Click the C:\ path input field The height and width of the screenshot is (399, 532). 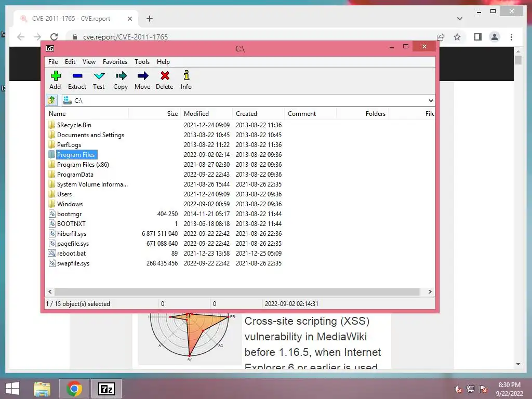[244, 100]
